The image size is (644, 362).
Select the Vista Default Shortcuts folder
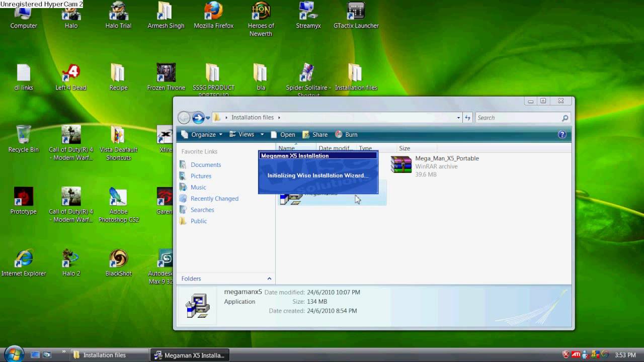point(118,143)
